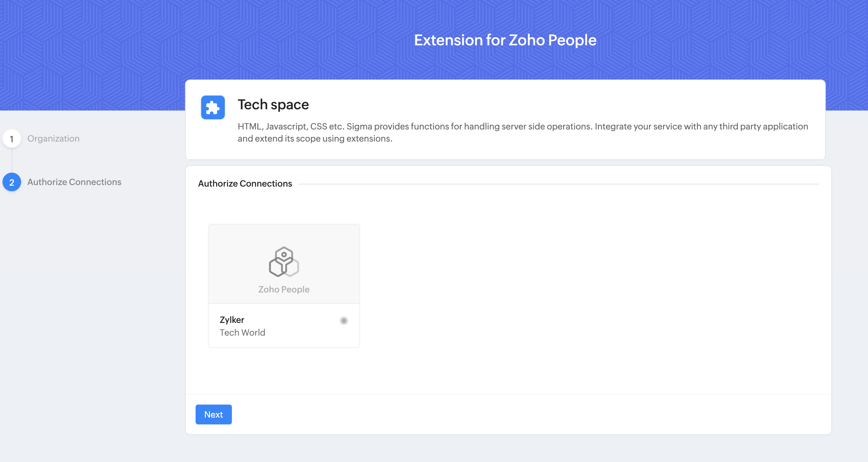Click the blue puzzle piece extension icon

click(x=213, y=107)
